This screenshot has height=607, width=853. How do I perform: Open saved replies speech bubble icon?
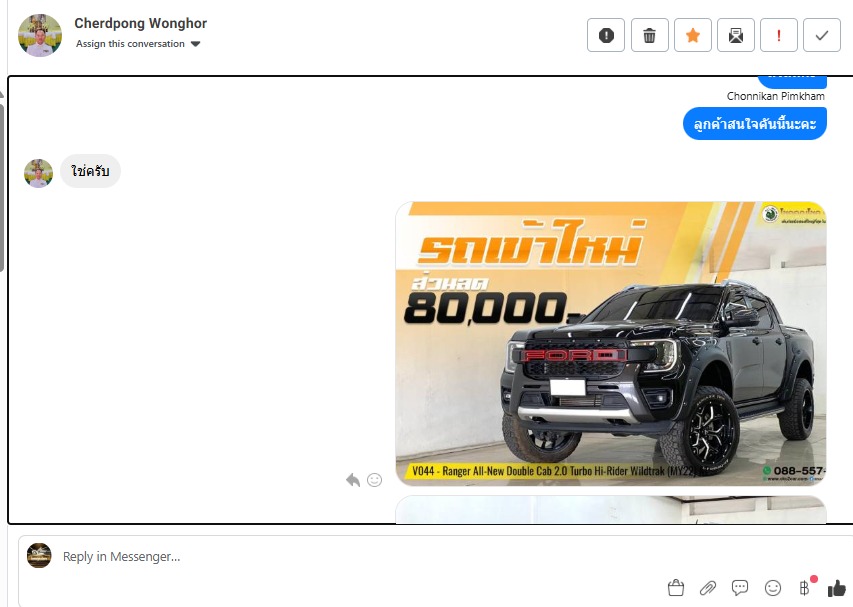(x=740, y=587)
